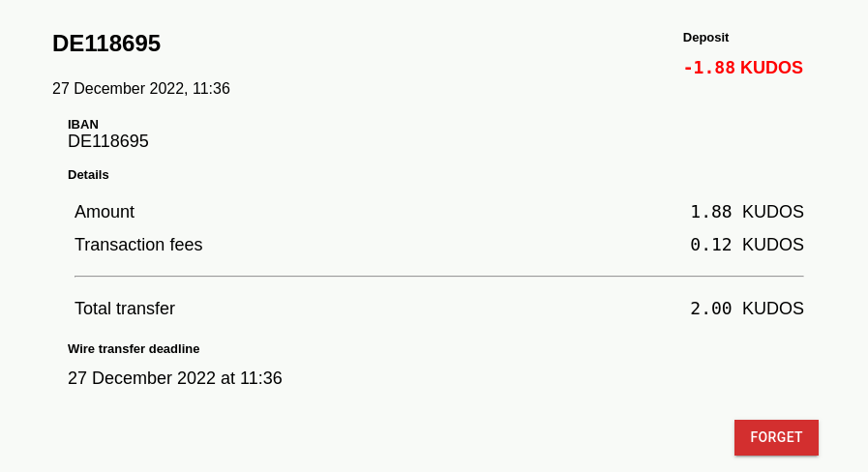
Task: Click the transaction date 27 December 2022, 11:36
Action: click(141, 89)
